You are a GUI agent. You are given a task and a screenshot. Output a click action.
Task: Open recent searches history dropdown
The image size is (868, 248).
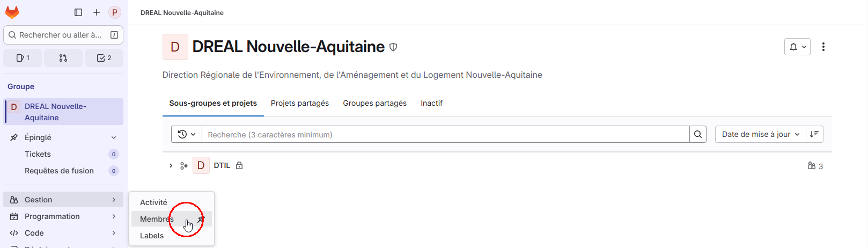(186, 134)
